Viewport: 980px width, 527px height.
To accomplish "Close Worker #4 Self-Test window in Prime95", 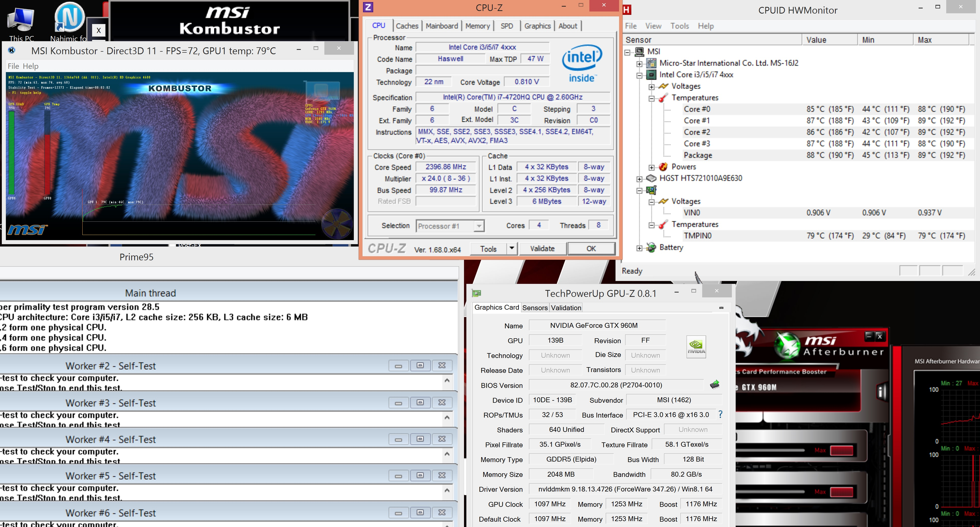I will tap(442, 439).
